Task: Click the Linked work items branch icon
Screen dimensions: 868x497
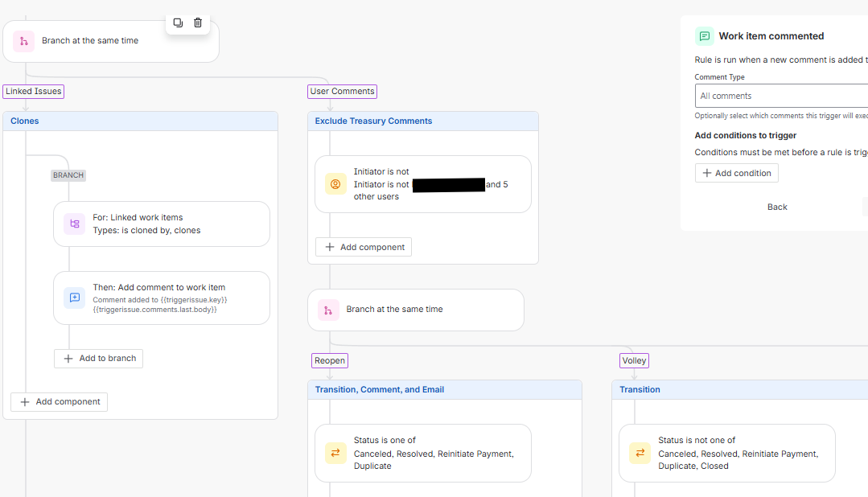Action: click(x=74, y=224)
